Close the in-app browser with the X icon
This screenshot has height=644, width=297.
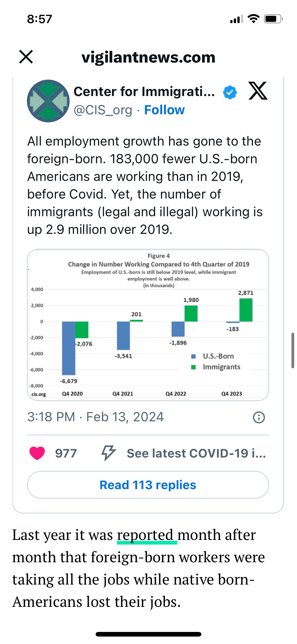point(26,57)
